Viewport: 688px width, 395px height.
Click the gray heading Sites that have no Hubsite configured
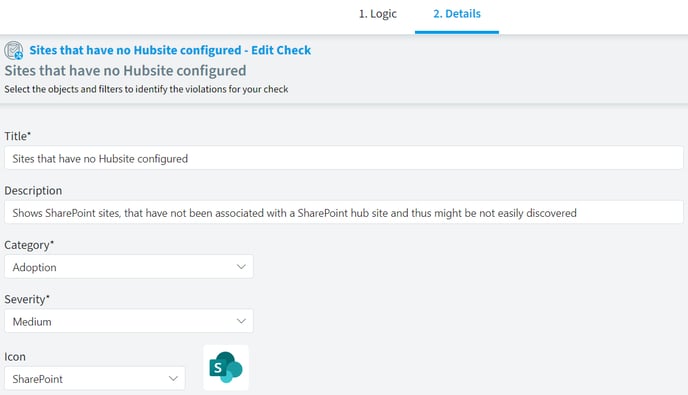pos(125,71)
